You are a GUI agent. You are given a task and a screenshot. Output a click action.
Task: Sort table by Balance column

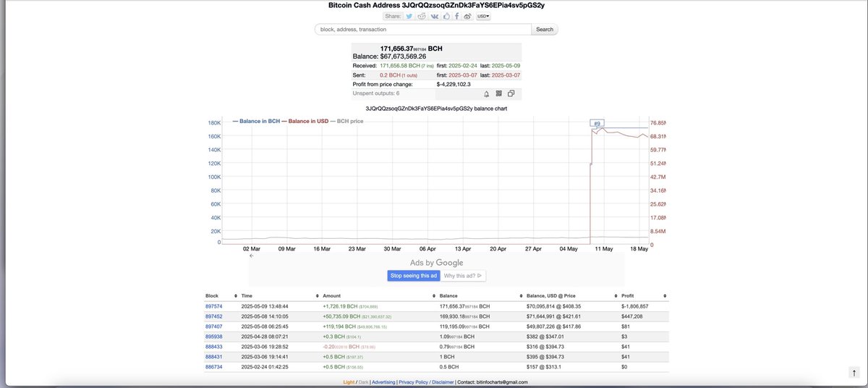480,296
